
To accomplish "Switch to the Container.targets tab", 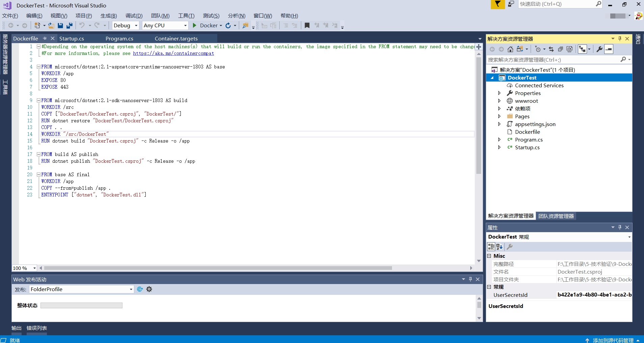I will click(176, 38).
